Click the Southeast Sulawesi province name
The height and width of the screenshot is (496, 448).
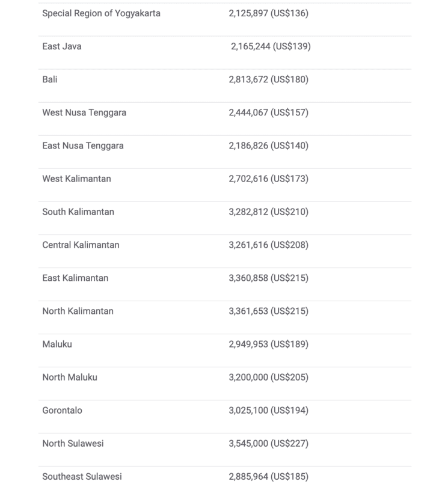click(x=82, y=476)
